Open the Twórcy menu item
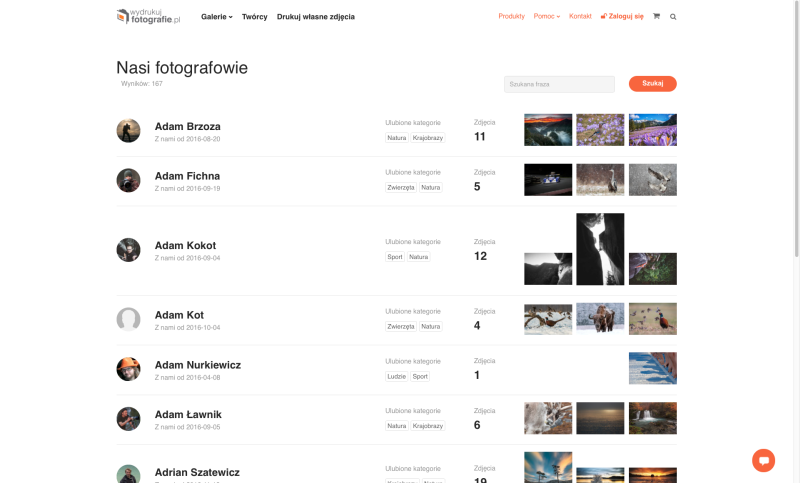The height and width of the screenshot is (483, 800). click(255, 17)
